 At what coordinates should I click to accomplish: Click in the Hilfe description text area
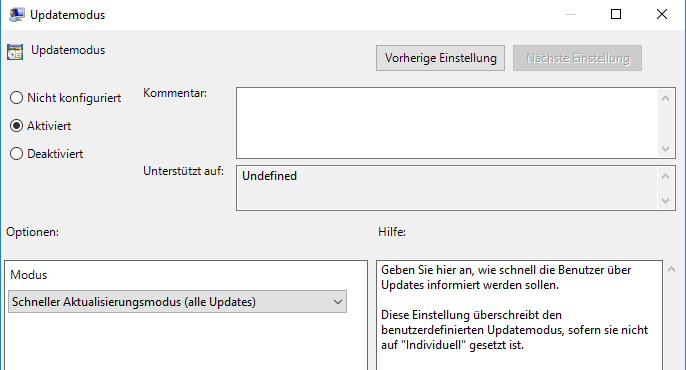[x=519, y=315]
